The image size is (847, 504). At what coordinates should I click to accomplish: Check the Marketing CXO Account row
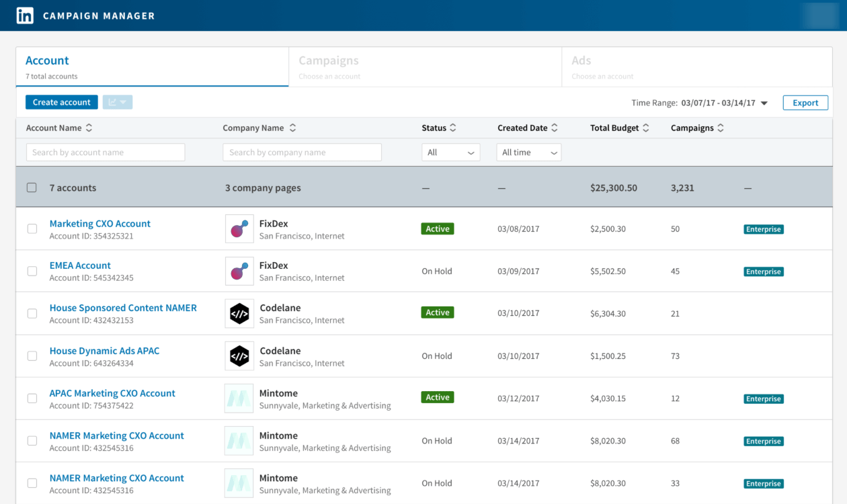tap(32, 229)
